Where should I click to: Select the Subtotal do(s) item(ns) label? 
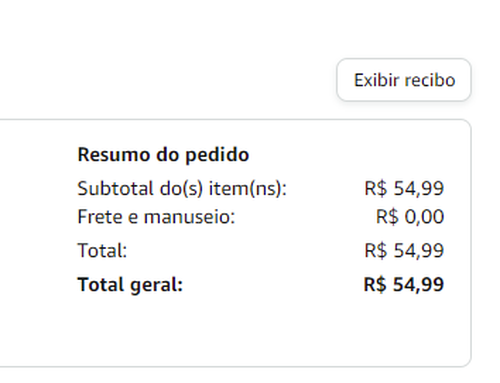(x=182, y=189)
